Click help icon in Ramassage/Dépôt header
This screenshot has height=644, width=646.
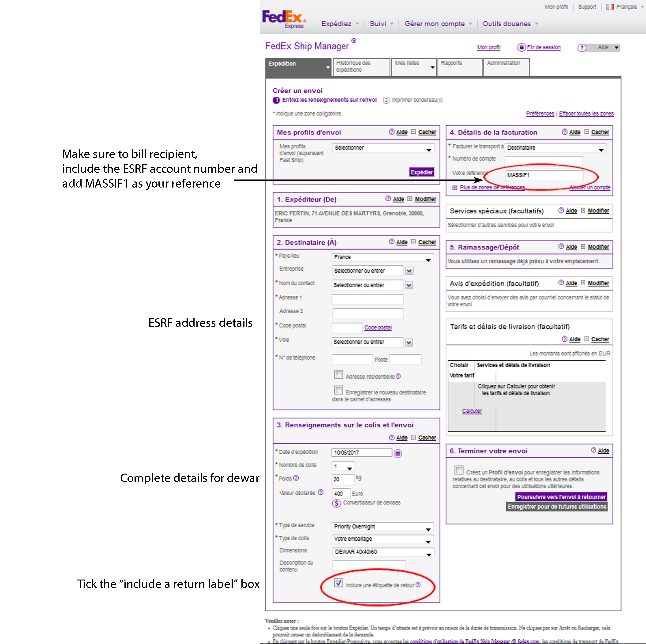coord(561,246)
